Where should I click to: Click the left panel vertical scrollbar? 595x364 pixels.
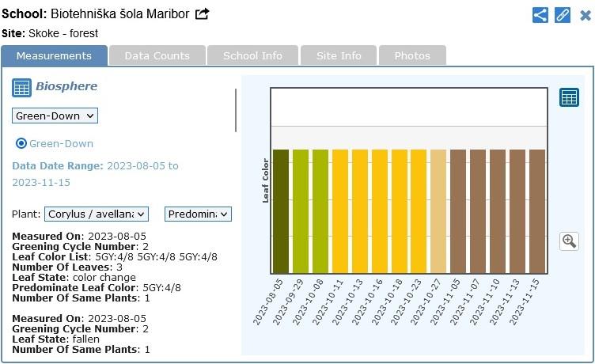236,111
